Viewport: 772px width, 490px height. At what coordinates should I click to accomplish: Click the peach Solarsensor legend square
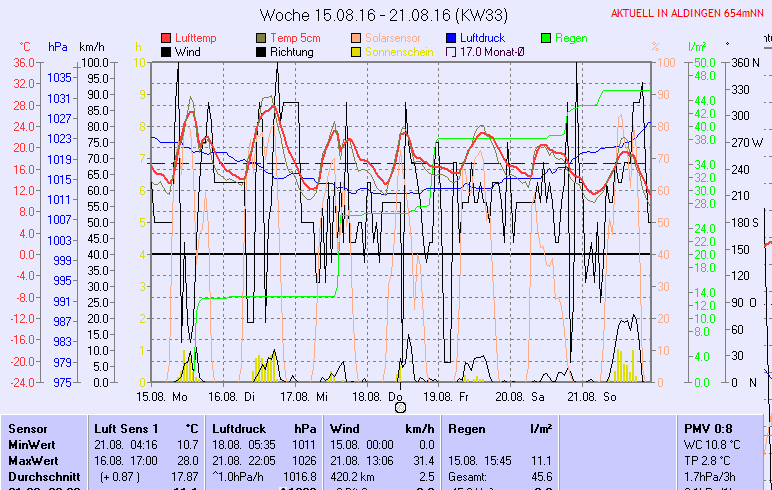point(357,38)
